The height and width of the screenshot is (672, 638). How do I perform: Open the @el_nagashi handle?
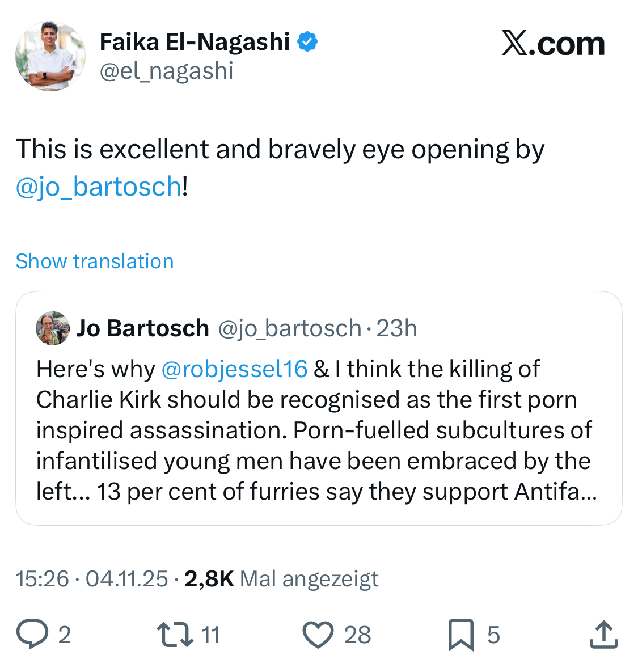(x=166, y=71)
